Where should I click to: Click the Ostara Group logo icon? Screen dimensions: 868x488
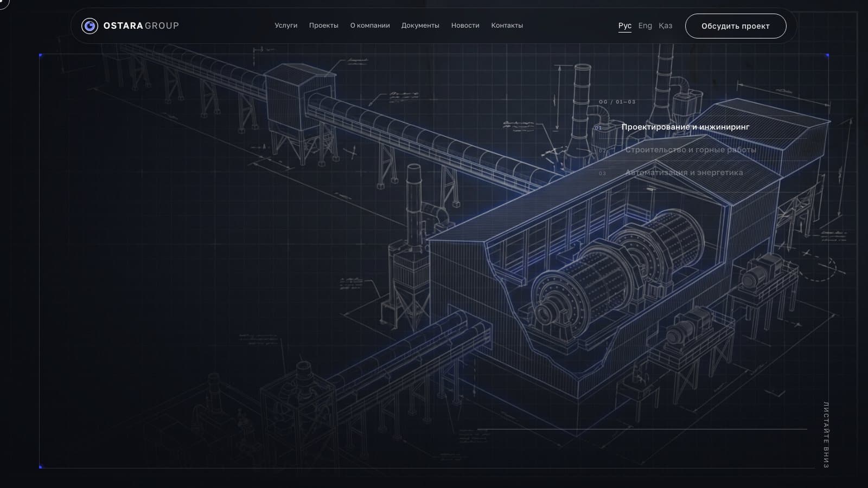pos(90,25)
